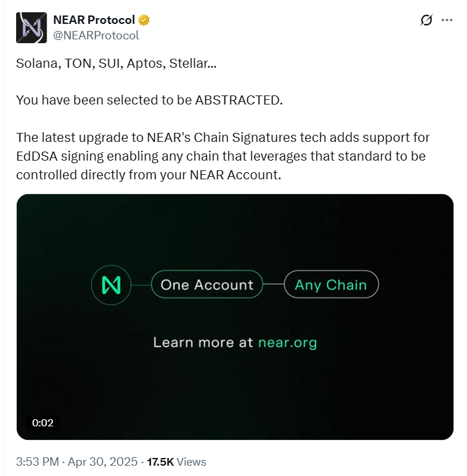The image size is (467, 476).
Task: Play the video by clicking its thumbnail
Action: click(x=235, y=374)
